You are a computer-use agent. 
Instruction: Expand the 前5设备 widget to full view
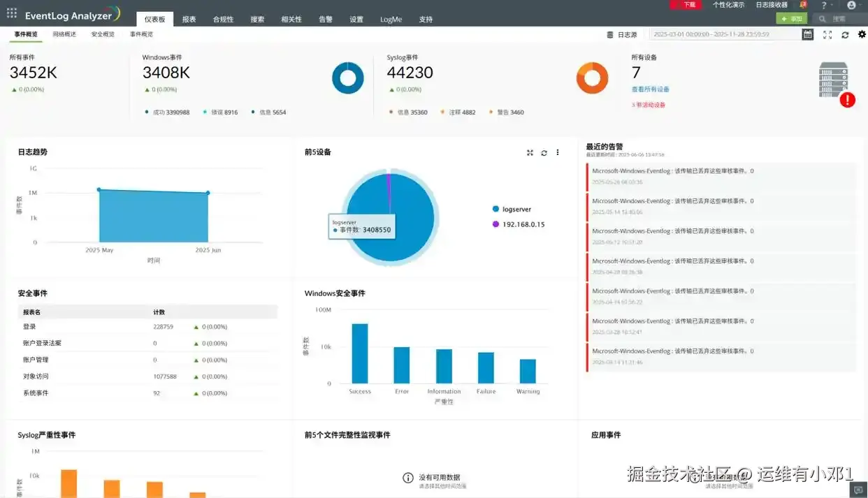coord(530,152)
